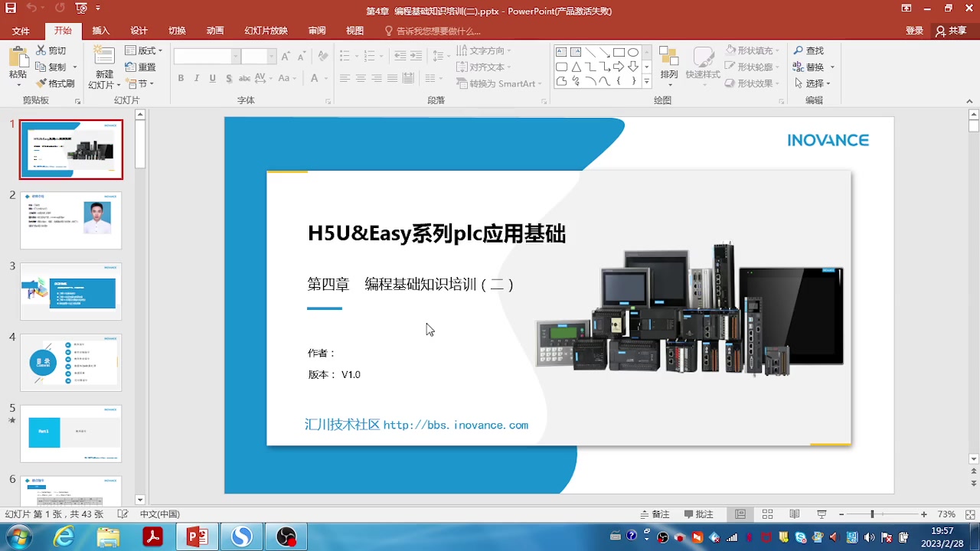Viewport: 980px width, 551px height.
Task: Switch to Reading view icon
Action: pyautogui.click(x=794, y=514)
